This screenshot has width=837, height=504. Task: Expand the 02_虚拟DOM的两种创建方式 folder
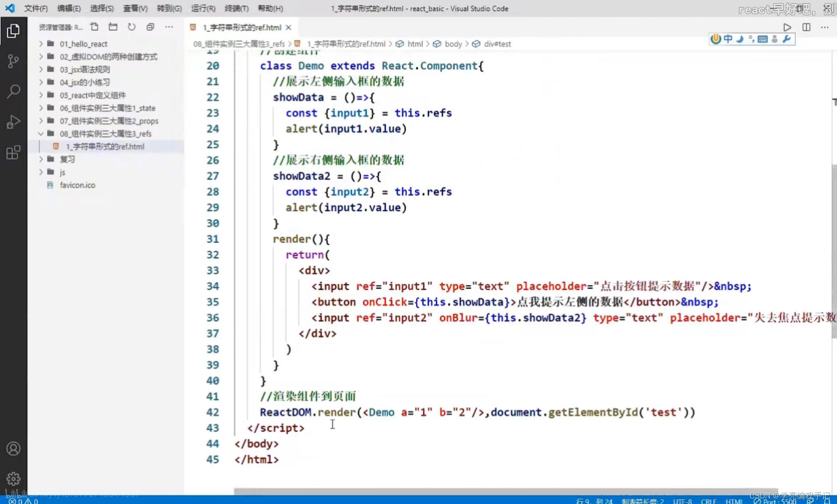coord(106,57)
